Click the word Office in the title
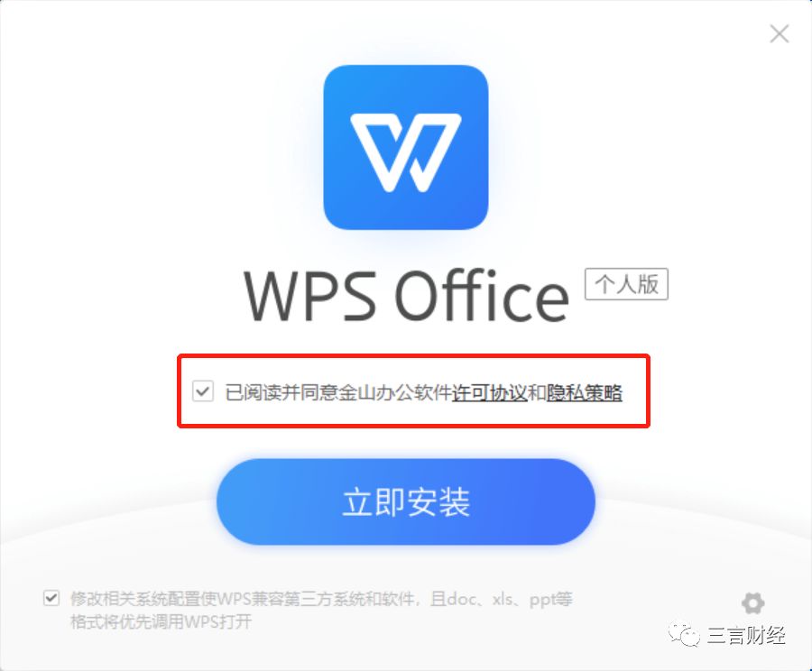812x671 pixels. click(482, 295)
